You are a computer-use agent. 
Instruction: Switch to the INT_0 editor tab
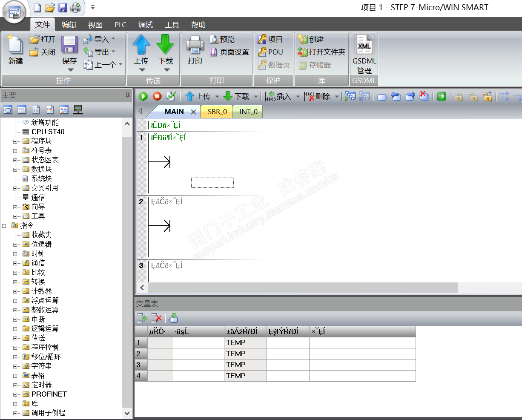pos(248,112)
